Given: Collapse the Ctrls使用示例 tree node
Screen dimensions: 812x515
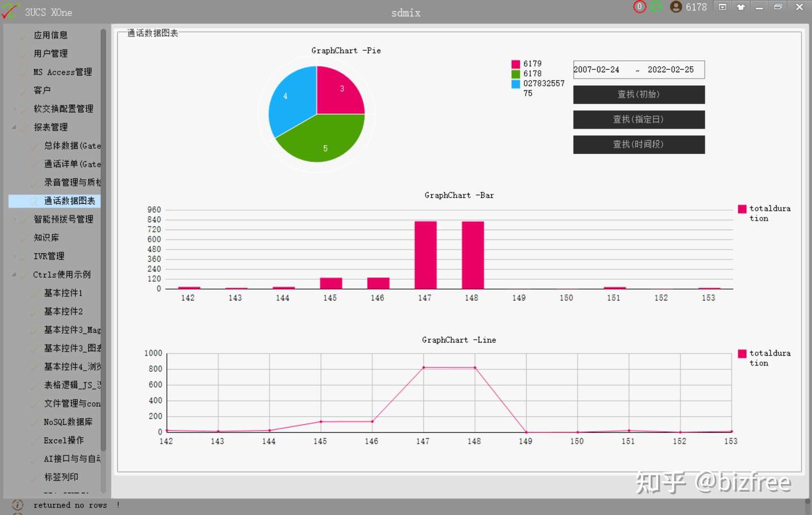Looking at the screenshot, I should point(14,275).
